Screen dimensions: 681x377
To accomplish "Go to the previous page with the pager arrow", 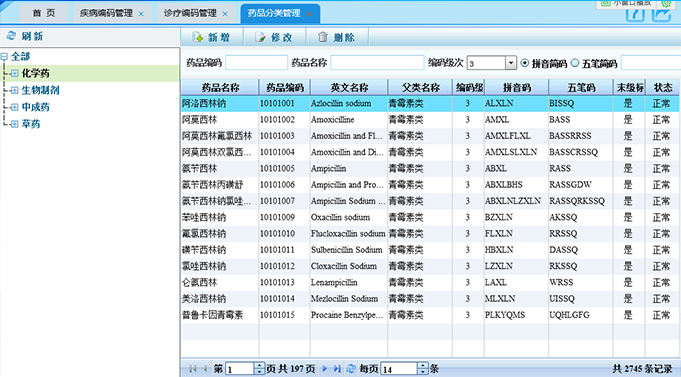I will (x=205, y=369).
